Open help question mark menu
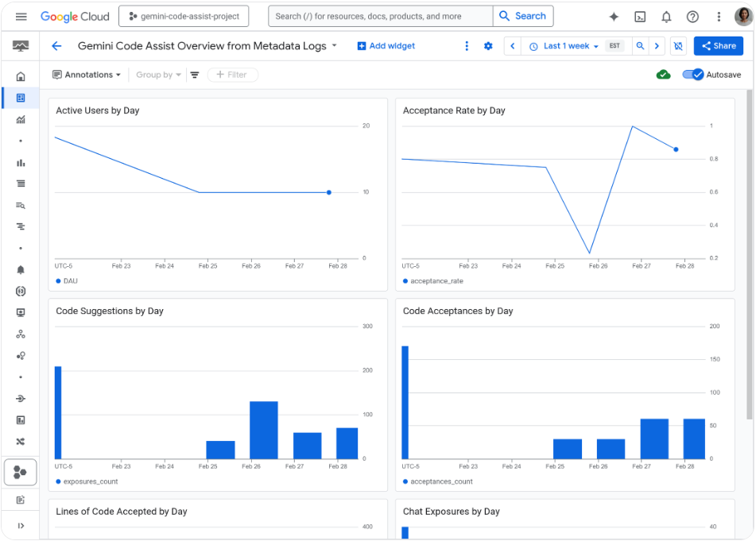Viewport: 756px width, 541px height. [692, 17]
